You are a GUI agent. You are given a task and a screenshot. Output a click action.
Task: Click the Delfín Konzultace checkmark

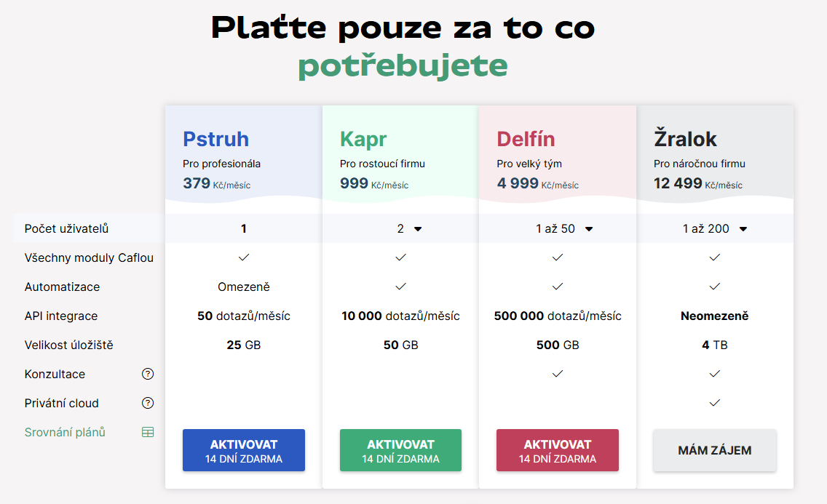[x=558, y=374]
